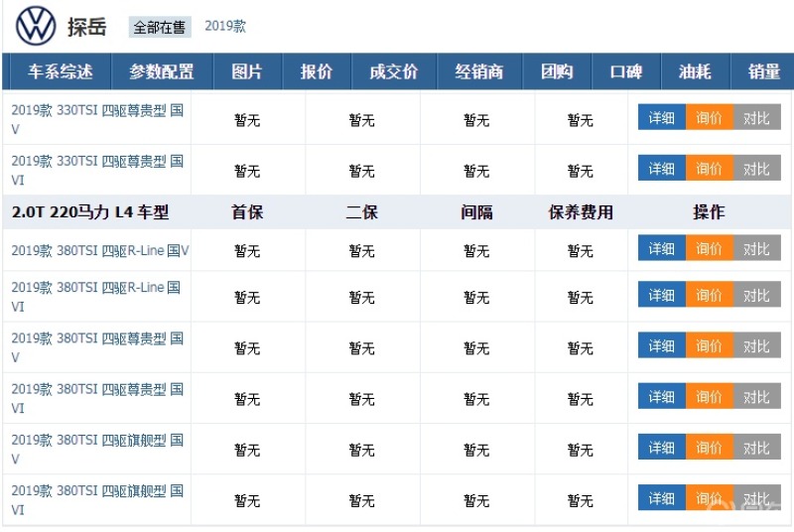This screenshot has height=532, width=794.
Task: Click 详细 for 380TSI 四驱旗舰型 国VI
Action: [661, 497]
